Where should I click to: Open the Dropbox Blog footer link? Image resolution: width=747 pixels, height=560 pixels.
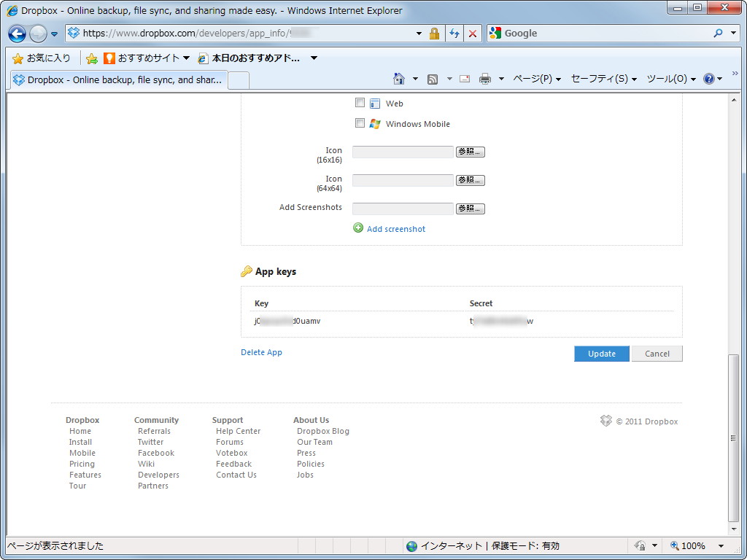pos(323,431)
